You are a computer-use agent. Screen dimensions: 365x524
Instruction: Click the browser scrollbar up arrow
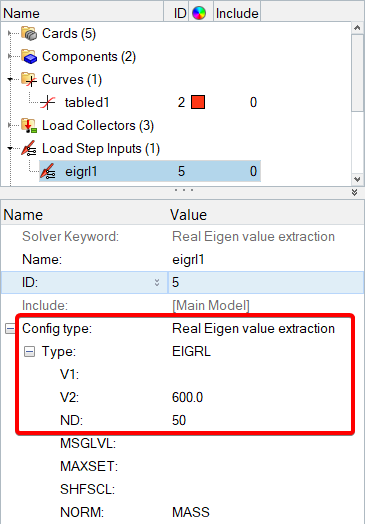357,28
